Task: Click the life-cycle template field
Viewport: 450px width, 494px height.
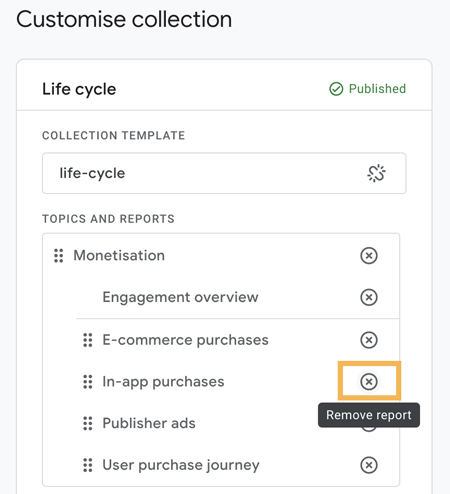Action: point(224,173)
